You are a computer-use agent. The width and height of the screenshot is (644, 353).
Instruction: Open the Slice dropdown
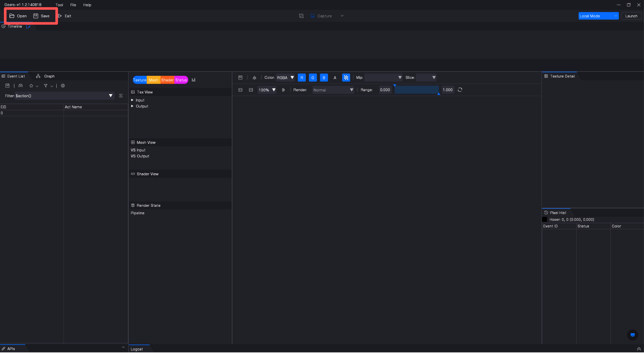point(426,78)
